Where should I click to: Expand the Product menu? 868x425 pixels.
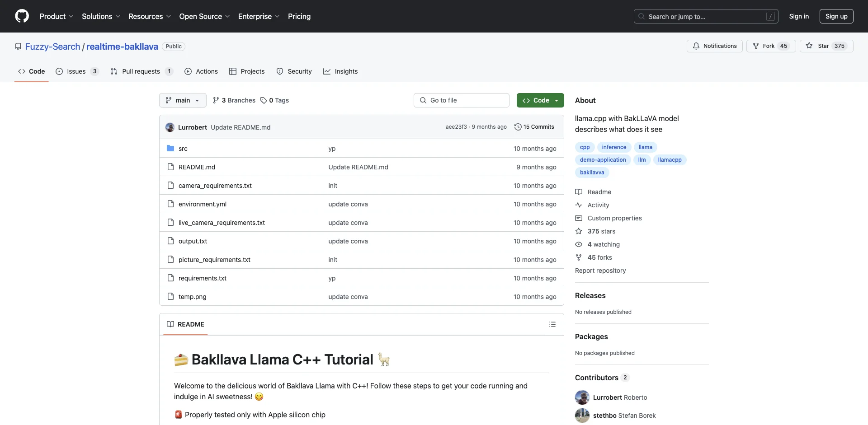57,16
